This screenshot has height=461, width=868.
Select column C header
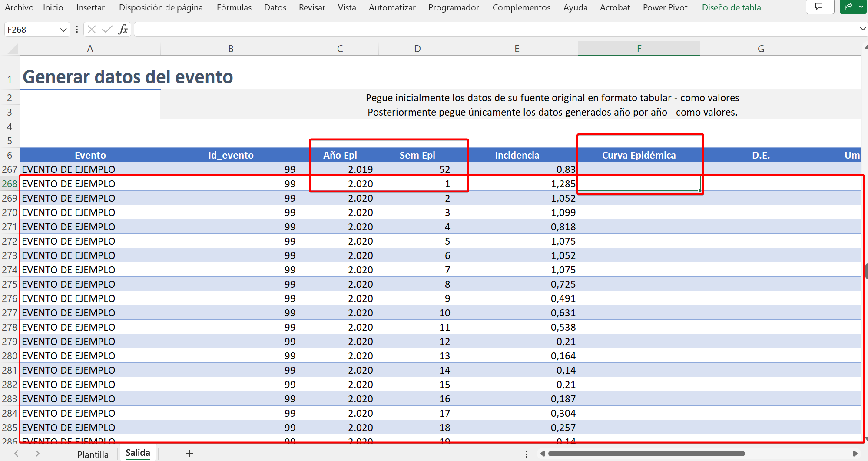(340, 49)
